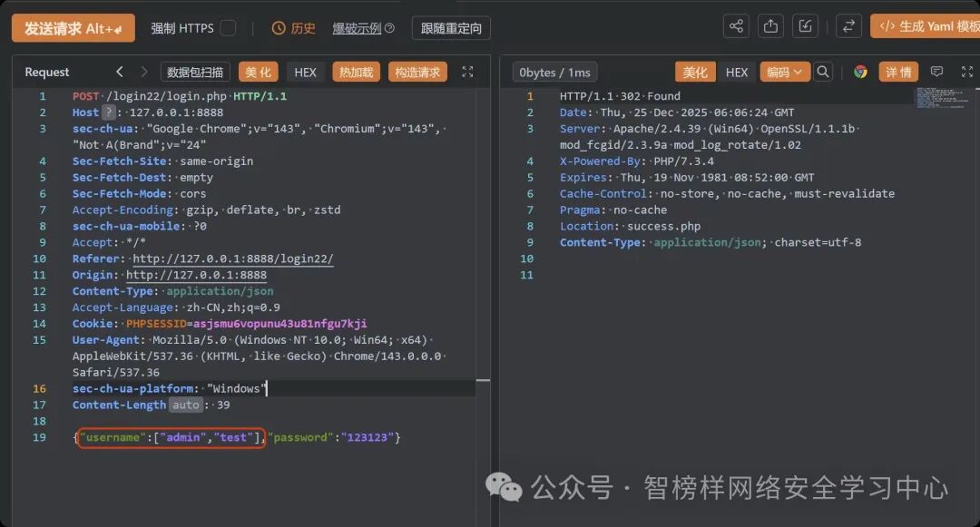Click the 热加载 hot reload button

357,73
